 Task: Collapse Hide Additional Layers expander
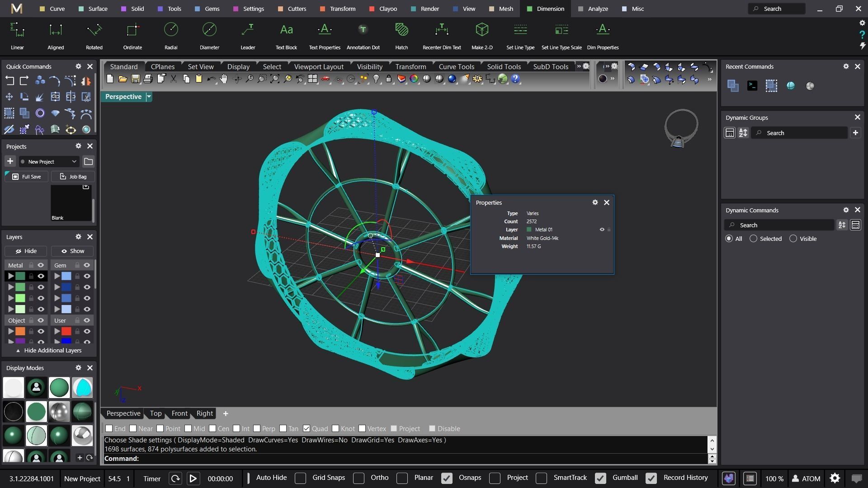[49, 350]
